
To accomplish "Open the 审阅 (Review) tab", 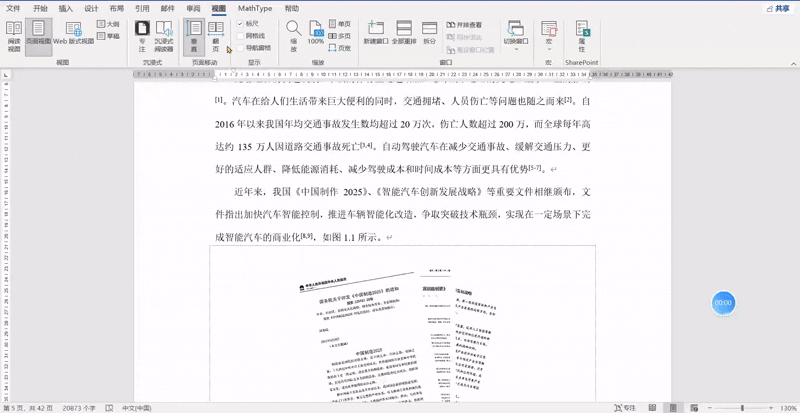I will (x=193, y=9).
